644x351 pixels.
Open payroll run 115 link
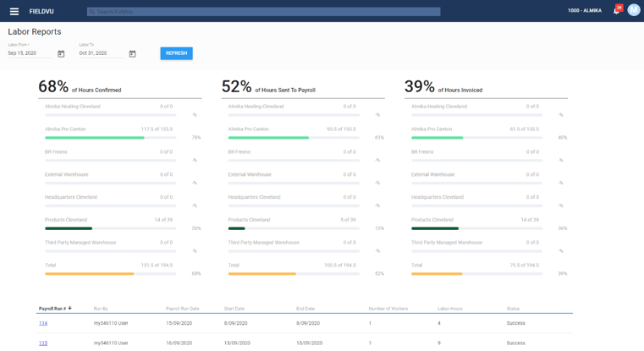pos(43,343)
